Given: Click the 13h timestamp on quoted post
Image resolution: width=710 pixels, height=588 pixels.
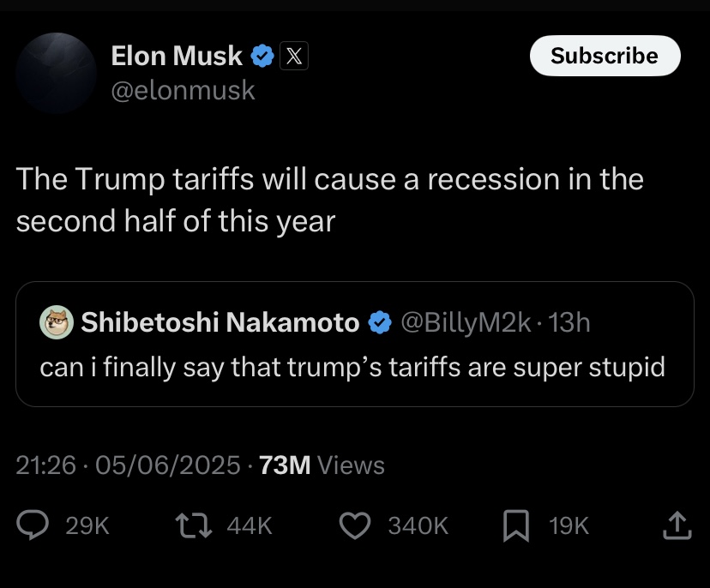Looking at the screenshot, I should (569, 322).
